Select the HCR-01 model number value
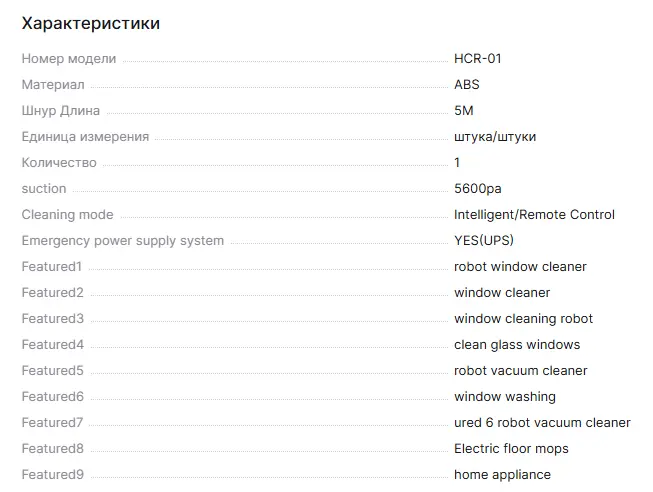Image resolution: width=653 pixels, height=492 pixels. (x=478, y=59)
